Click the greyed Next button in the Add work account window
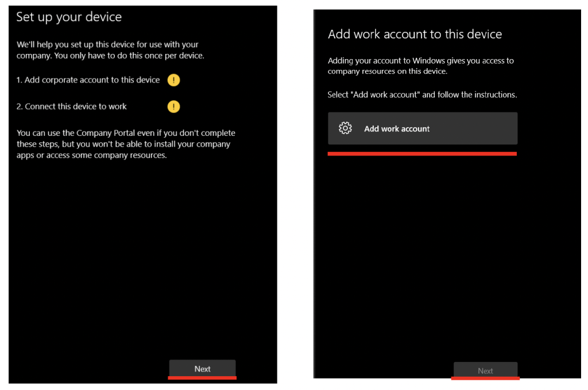588x390 pixels. pyautogui.click(x=485, y=370)
